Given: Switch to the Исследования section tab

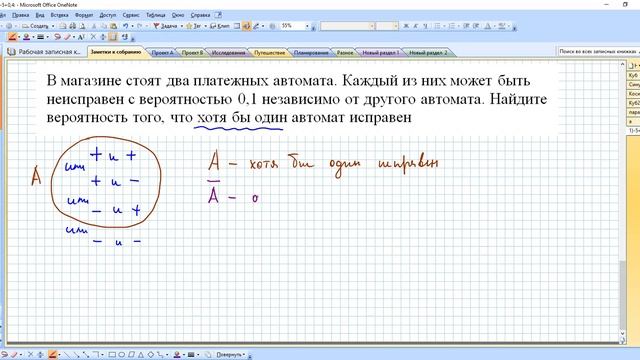Looking at the screenshot, I should (x=229, y=53).
